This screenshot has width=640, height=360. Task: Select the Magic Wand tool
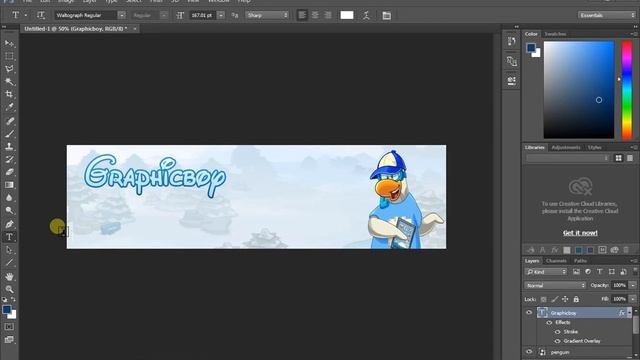[9, 82]
